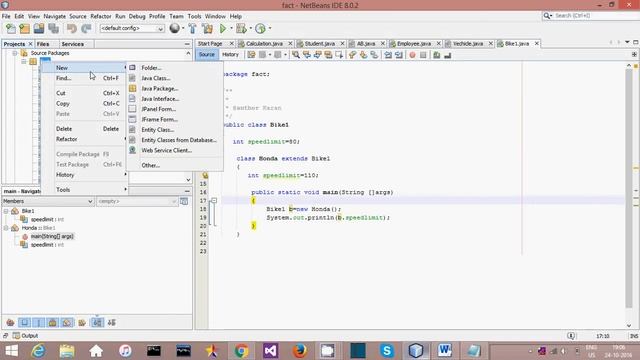Collapse the Bike1 node in Navigator

6,211
